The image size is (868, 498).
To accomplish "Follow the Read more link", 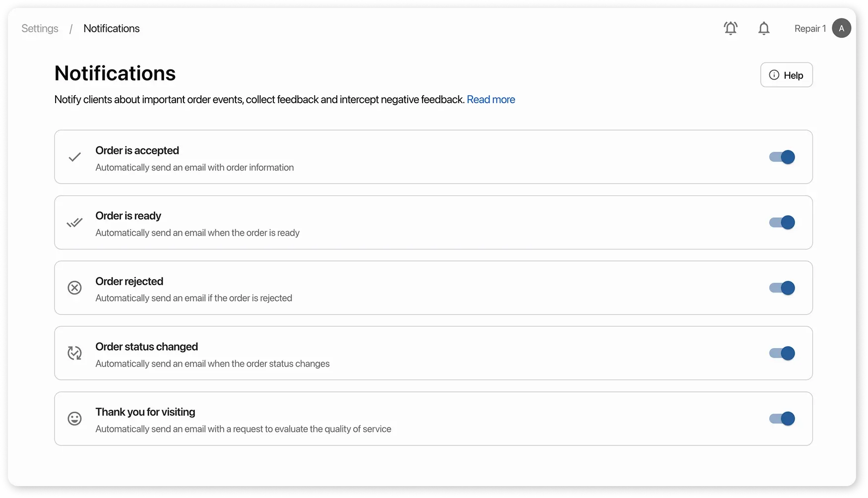I will (x=491, y=99).
